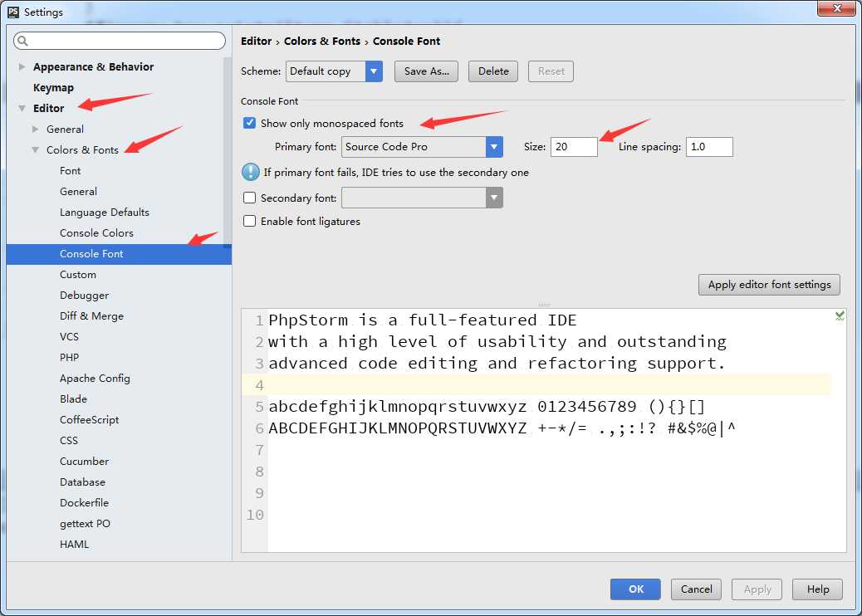The height and width of the screenshot is (616, 862).
Task: Open the Secondary font dropdown arrow
Action: [x=494, y=198]
